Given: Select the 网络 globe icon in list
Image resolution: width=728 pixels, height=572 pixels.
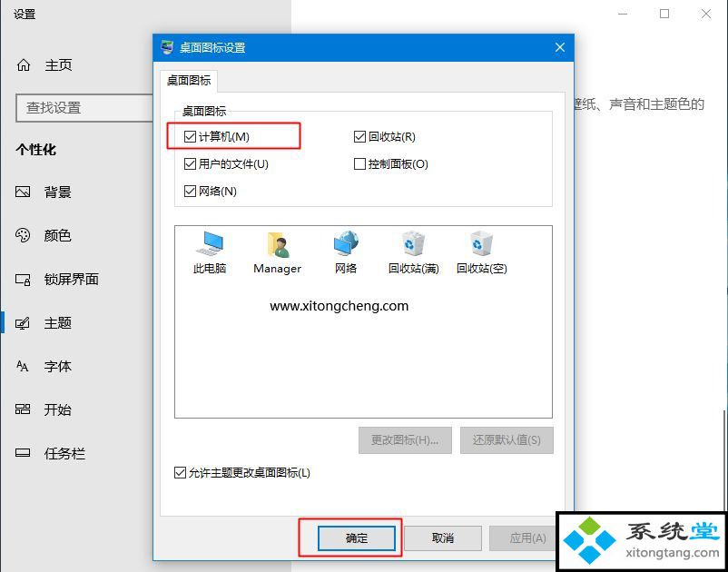Looking at the screenshot, I should point(346,243).
